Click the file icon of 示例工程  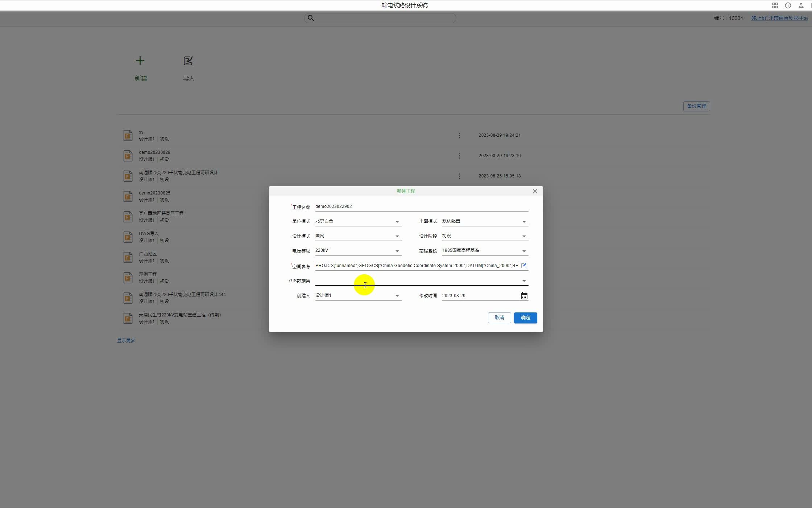(128, 278)
